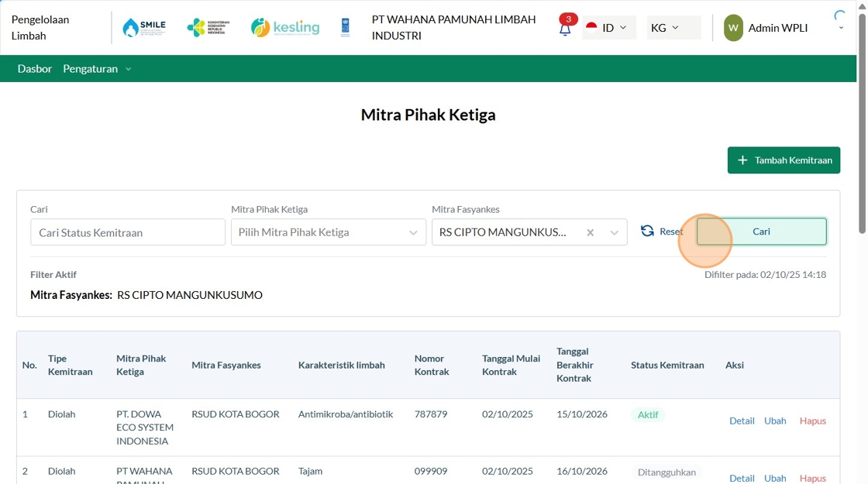Click the 16/10/2026 end date cell
868x484 pixels.
[x=582, y=472]
